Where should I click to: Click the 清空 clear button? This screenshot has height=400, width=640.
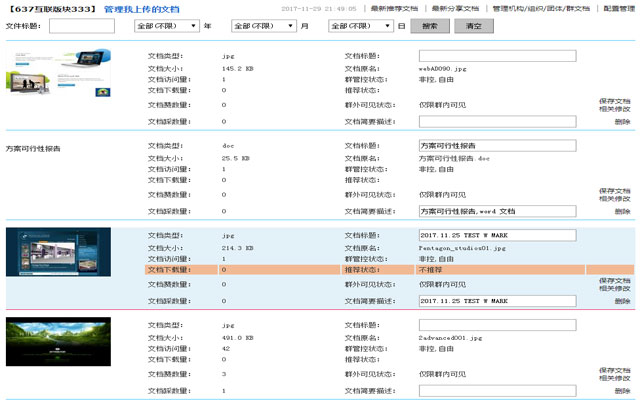(x=473, y=26)
